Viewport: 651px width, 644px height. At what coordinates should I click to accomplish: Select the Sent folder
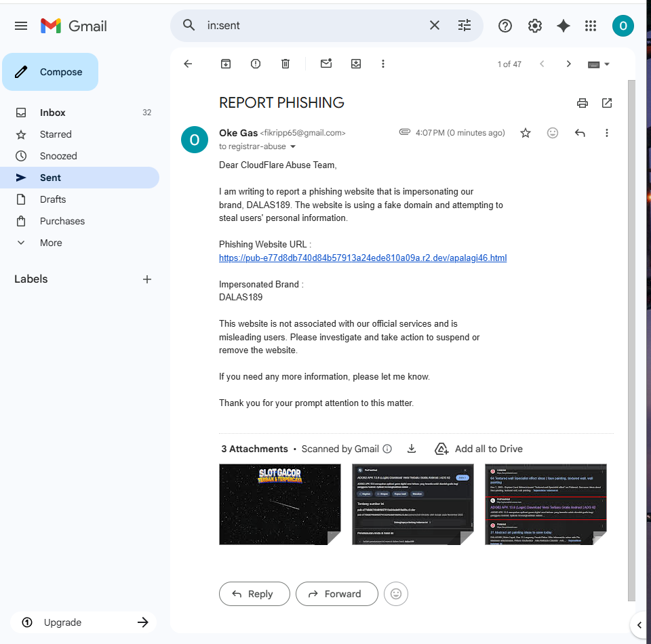(x=80, y=178)
